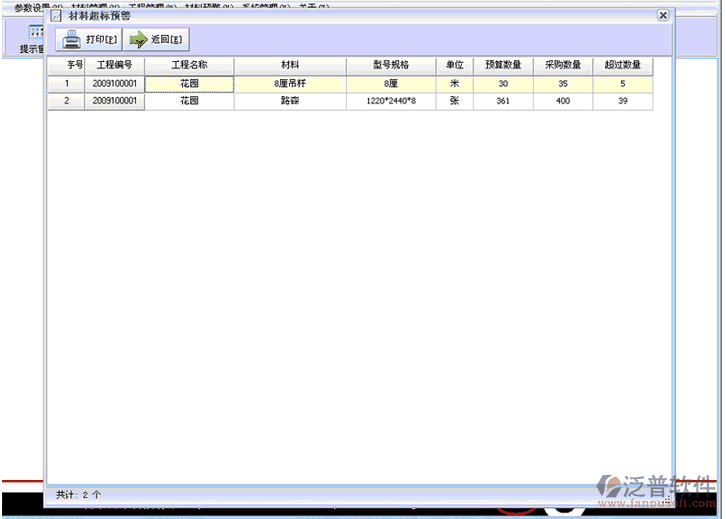Click the 工程名称 column header

[189, 66]
